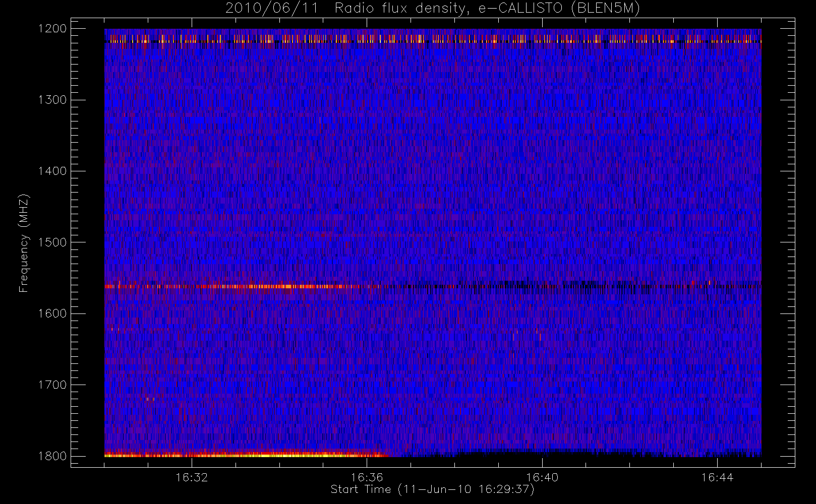Click the yellow-red noise stripe near 1210 MHz
The width and height of the screenshot is (816, 504).
[433, 38]
